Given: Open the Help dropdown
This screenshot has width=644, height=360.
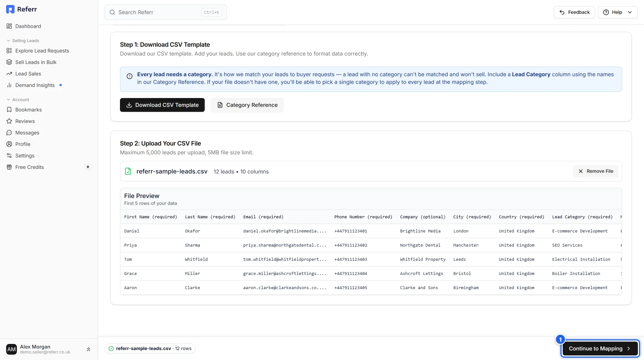Looking at the screenshot, I should coord(618,12).
